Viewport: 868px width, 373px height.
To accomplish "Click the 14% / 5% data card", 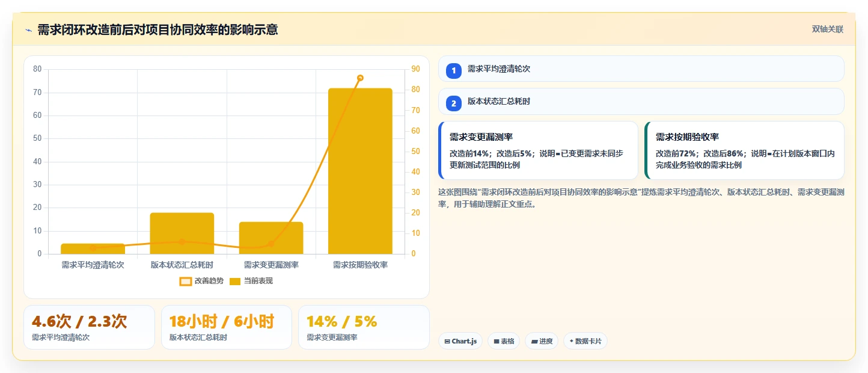I will pos(364,327).
